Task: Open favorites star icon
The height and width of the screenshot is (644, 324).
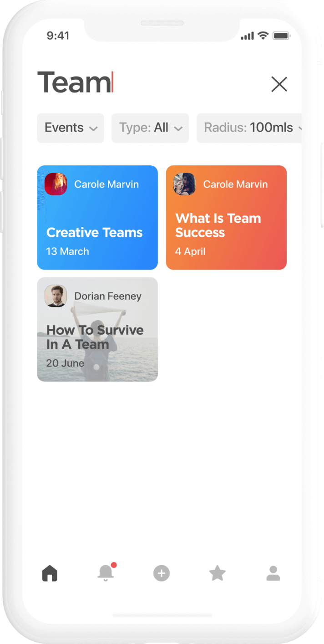Action: [x=218, y=573]
